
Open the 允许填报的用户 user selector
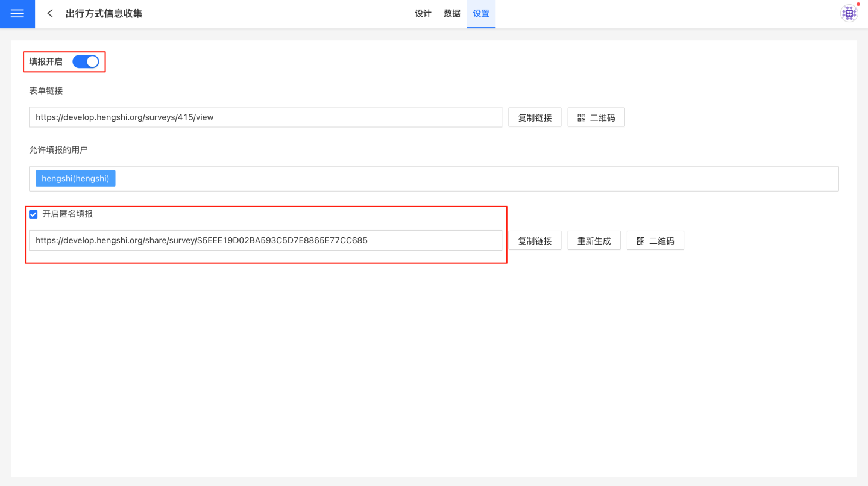(x=470, y=179)
